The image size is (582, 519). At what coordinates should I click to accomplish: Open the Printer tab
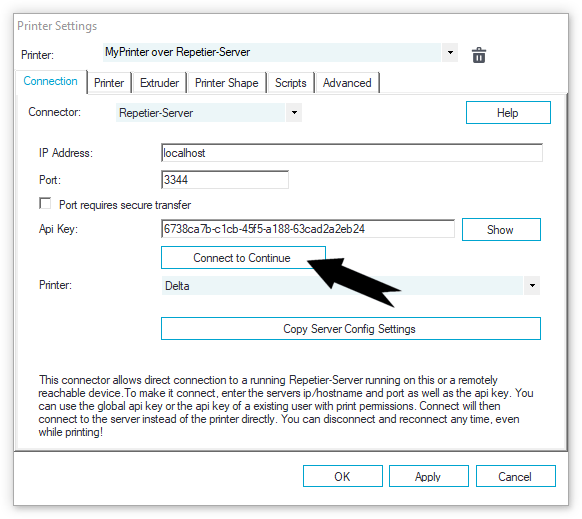(x=109, y=83)
